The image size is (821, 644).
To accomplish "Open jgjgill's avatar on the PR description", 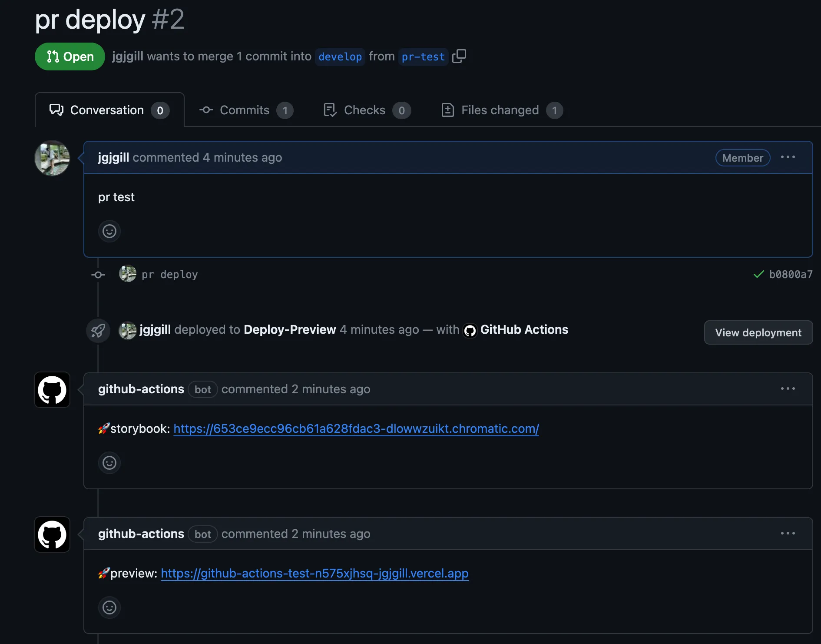I will (52, 158).
